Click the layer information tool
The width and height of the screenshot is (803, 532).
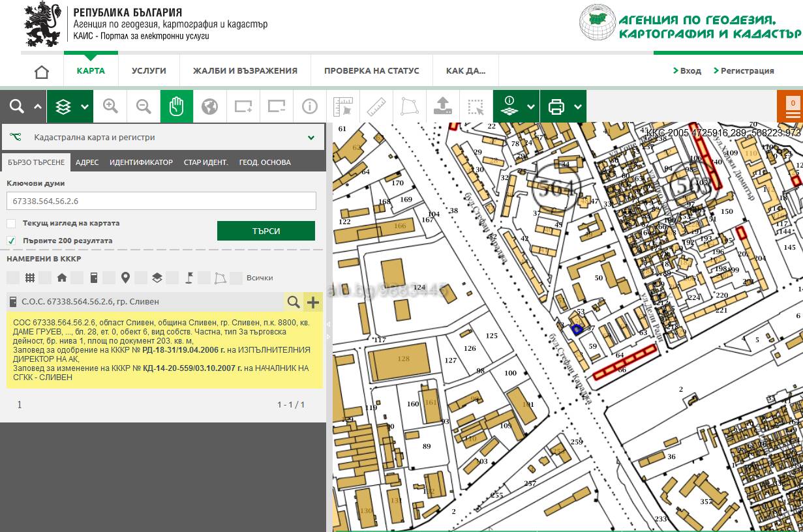tap(510, 106)
